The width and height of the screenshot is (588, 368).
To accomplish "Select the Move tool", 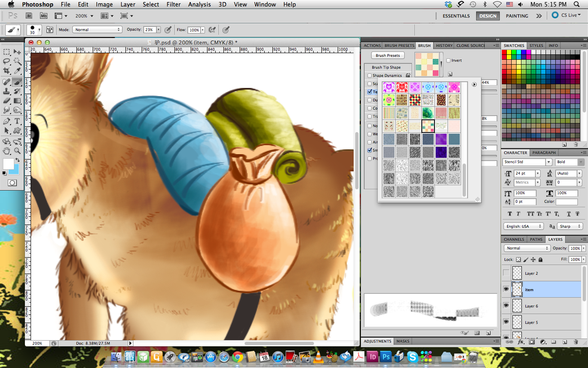I will 17,52.
